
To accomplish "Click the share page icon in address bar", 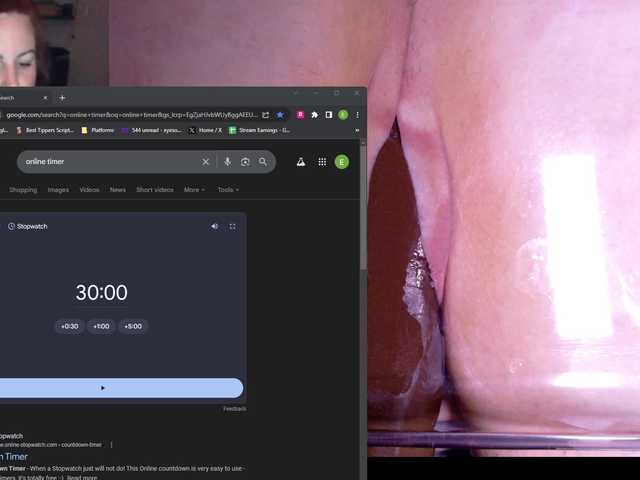I will click(265, 115).
